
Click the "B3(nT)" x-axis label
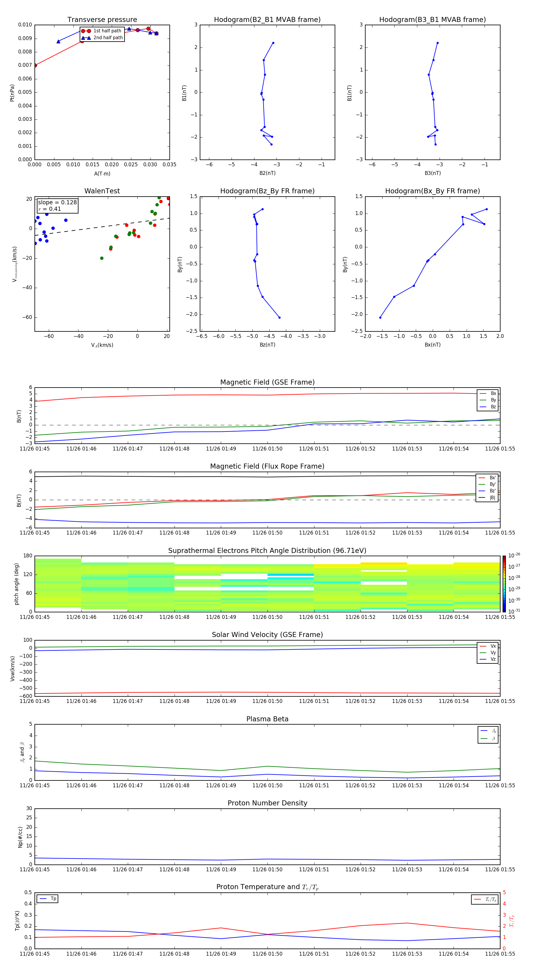tap(432, 173)
